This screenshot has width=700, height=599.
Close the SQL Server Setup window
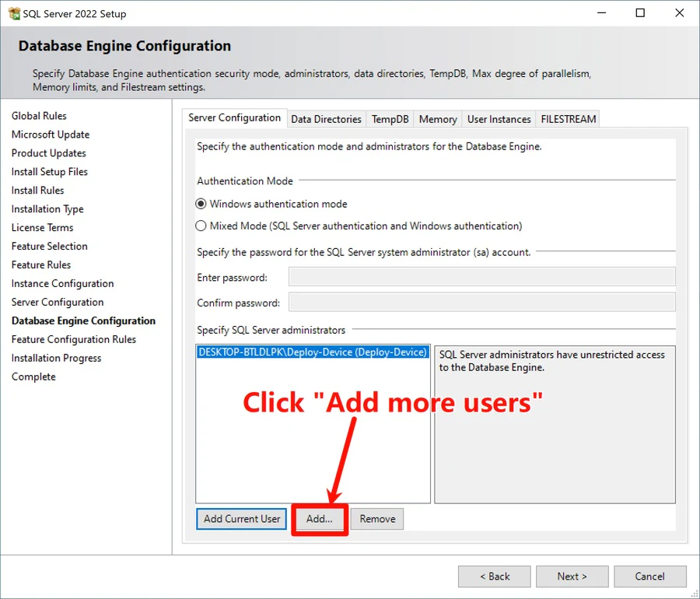coord(679,13)
